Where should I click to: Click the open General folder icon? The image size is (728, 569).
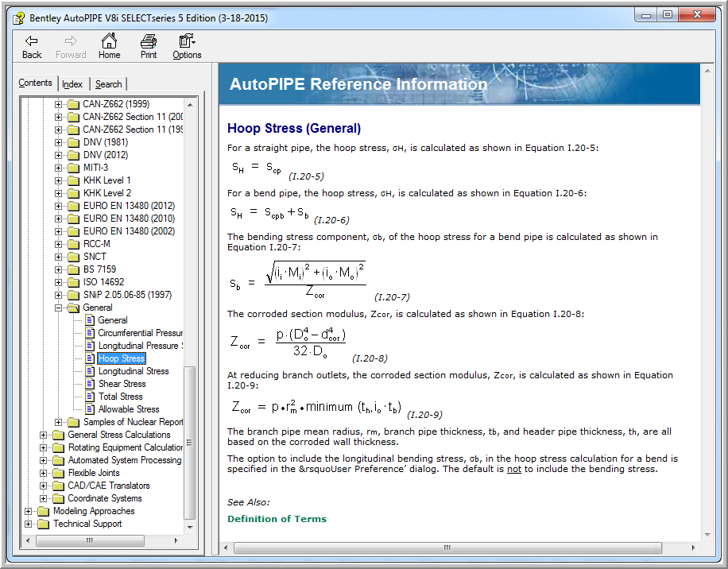click(x=73, y=308)
